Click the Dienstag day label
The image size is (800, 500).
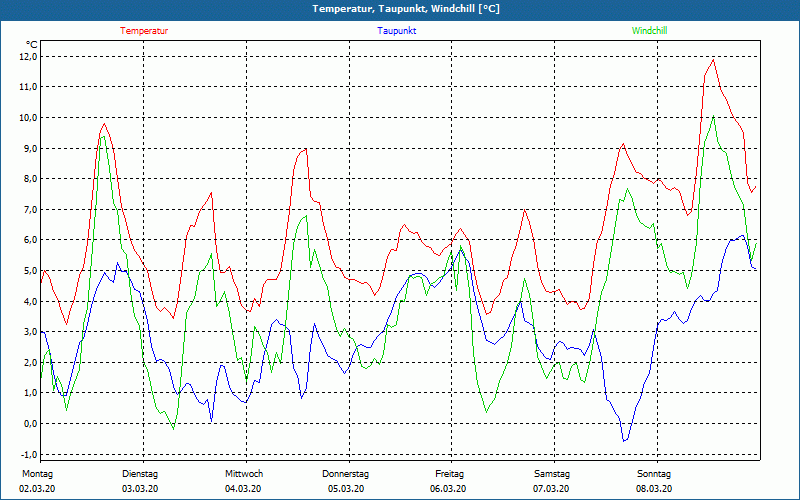(x=140, y=474)
